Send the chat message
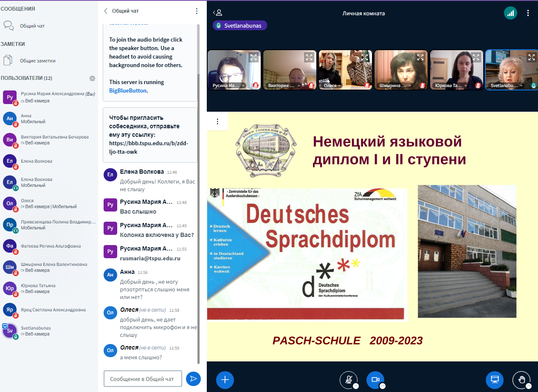The width and height of the screenshot is (538, 392). pyautogui.click(x=194, y=379)
